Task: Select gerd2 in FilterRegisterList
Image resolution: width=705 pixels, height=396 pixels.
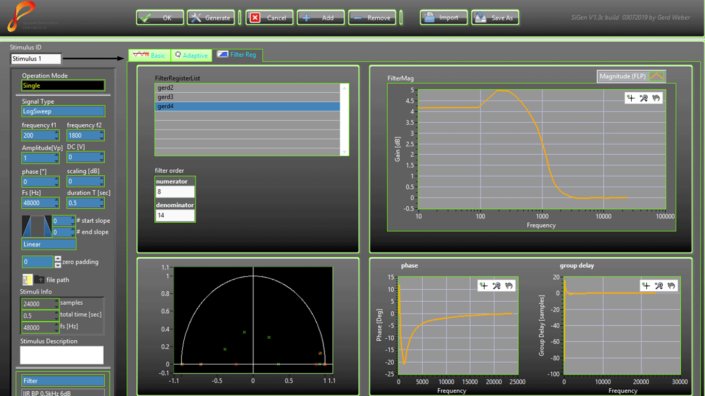Action: coord(247,88)
